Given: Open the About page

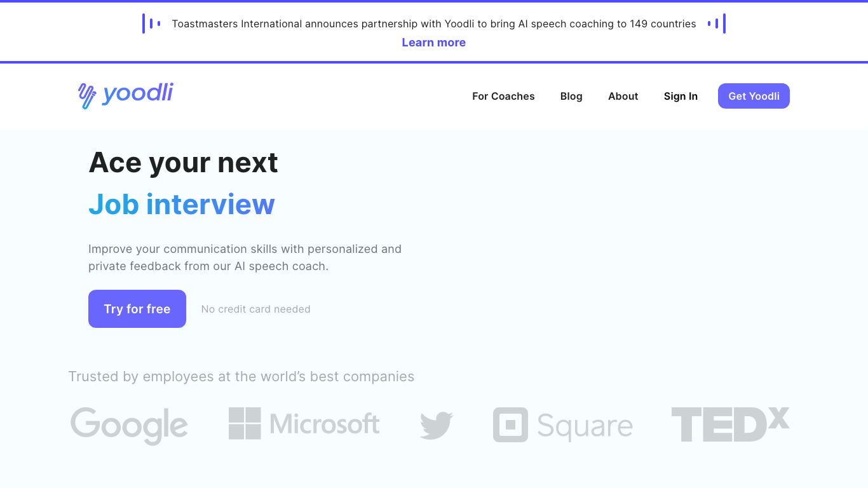Looking at the screenshot, I should (x=623, y=96).
